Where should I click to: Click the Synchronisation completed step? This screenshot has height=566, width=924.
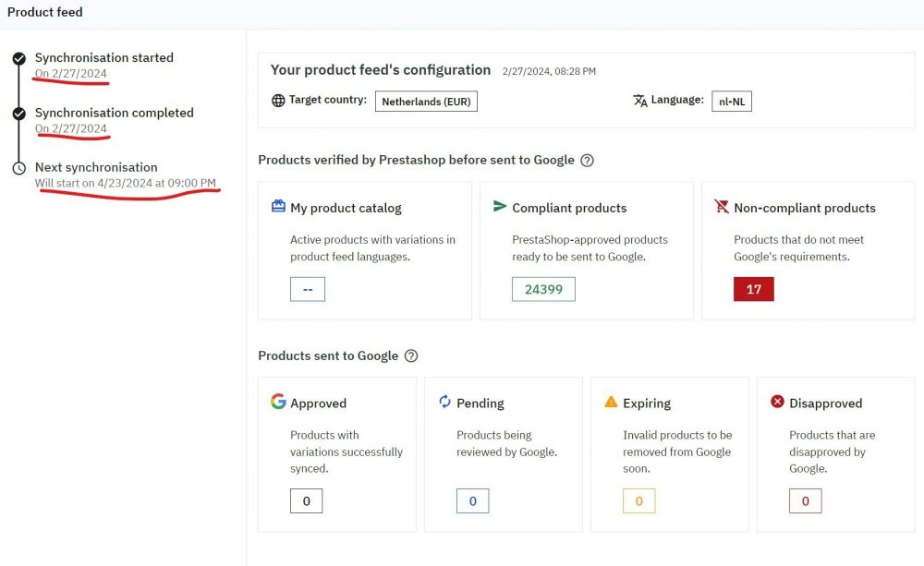(x=115, y=113)
